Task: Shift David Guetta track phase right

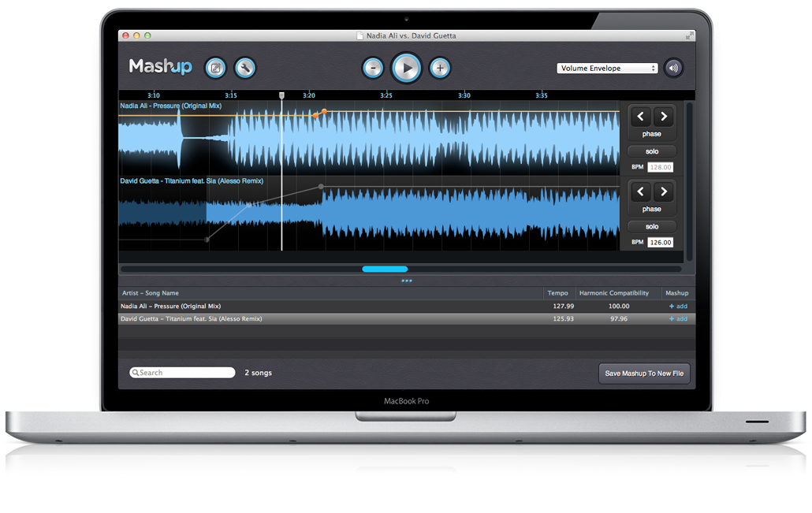Action: 663,191
